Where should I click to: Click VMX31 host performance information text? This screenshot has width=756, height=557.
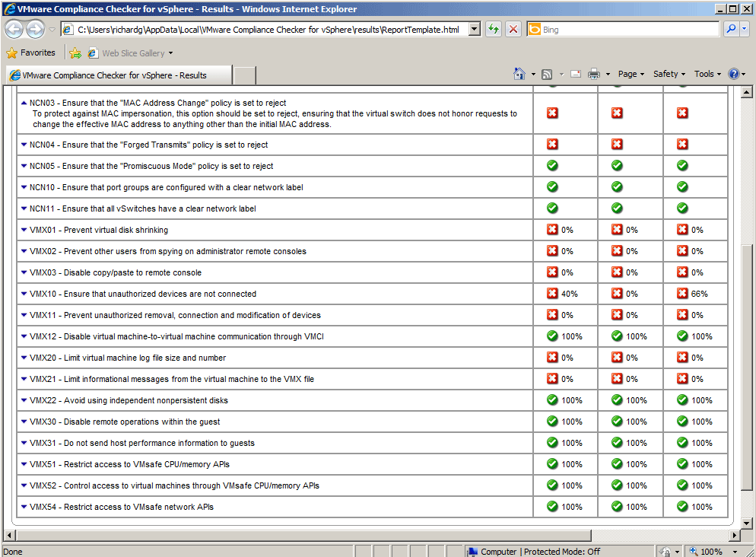pyautogui.click(x=141, y=443)
